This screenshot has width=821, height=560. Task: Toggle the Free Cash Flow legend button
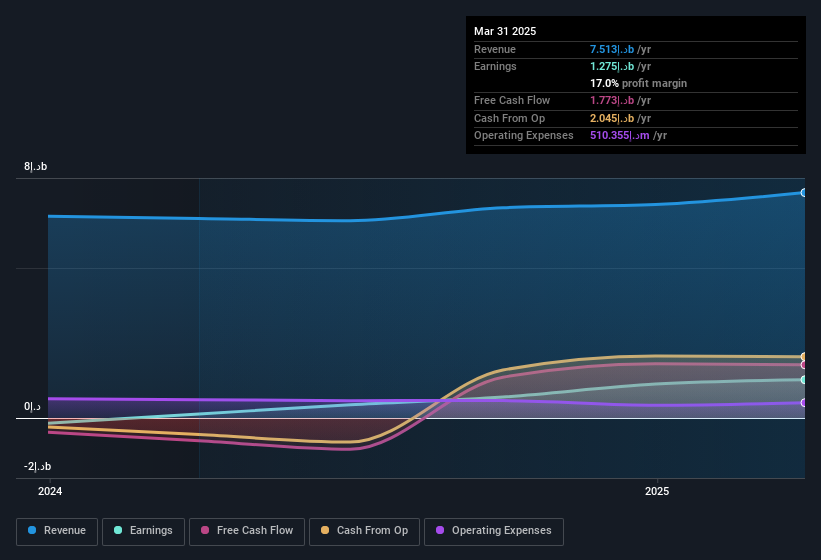coord(247,531)
